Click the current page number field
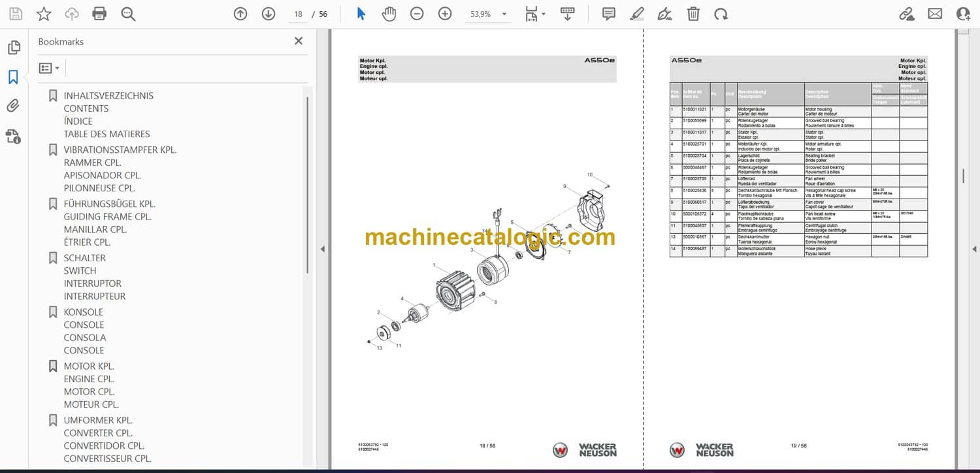The height and width of the screenshot is (473, 980). pyautogui.click(x=298, y=14)
